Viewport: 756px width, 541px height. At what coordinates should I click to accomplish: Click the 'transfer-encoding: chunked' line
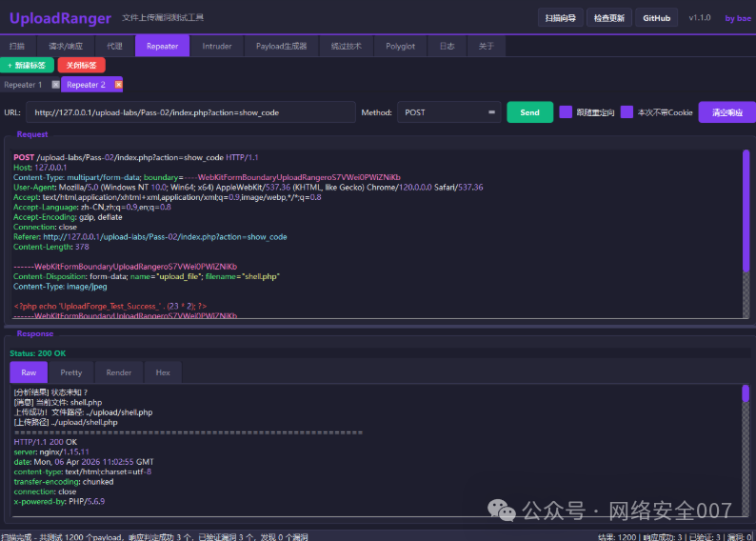(x=64, y=482)
